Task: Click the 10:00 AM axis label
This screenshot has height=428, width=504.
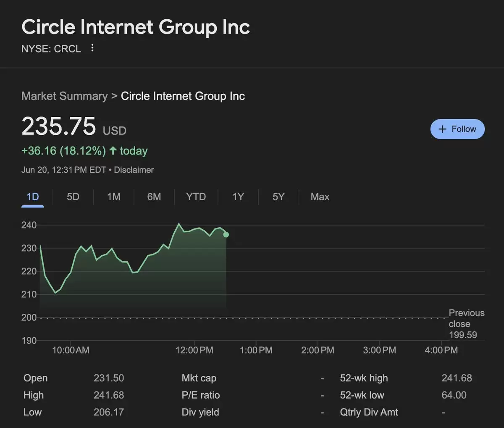Action: tap(71, 350)
